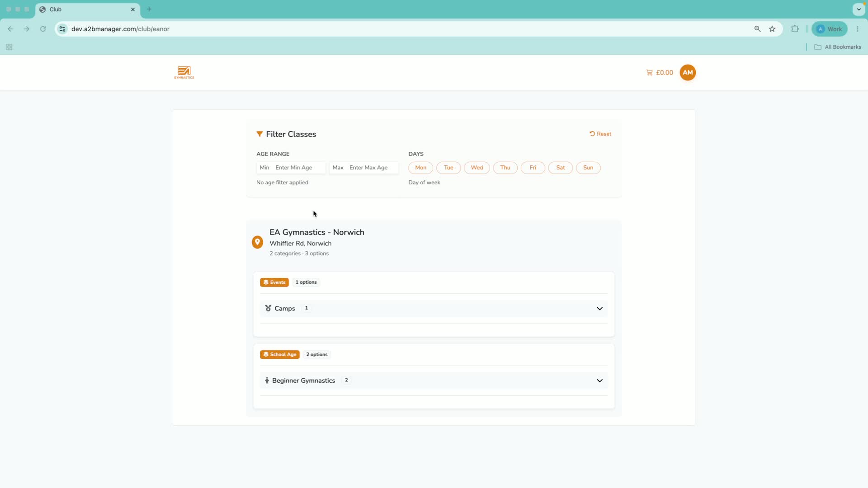Reset the class filters
868x488 pixels.
point(600,134)
